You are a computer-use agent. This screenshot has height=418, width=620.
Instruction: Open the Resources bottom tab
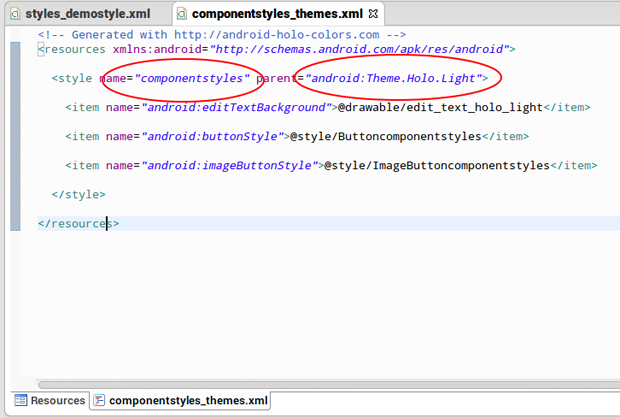(49, 401)
